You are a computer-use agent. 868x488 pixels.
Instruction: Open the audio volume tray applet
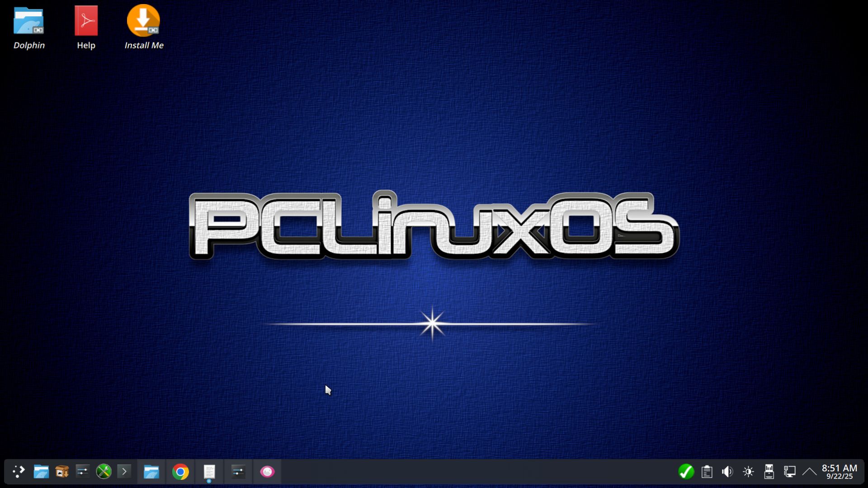727,472
